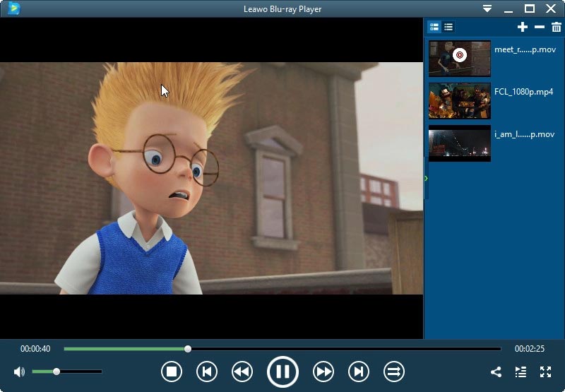The width and height of the screenshot is (565, 392).
Task: Collapse the playlist sidebar with arrow
Action: point(426,179)
